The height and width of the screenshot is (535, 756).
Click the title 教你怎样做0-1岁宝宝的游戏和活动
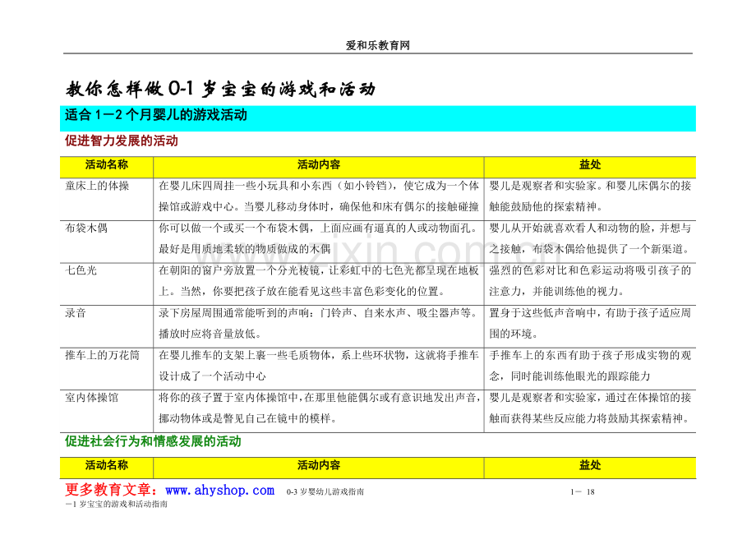pyautogui.click(x=220, y=89)
